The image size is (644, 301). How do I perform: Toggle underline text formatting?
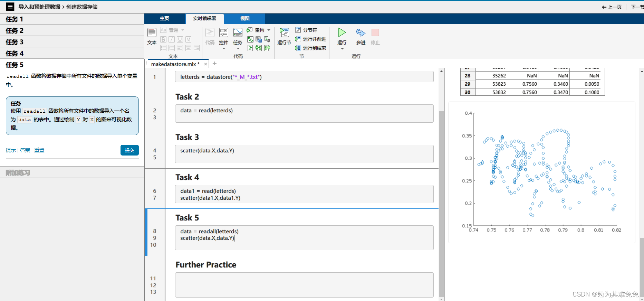180,39
